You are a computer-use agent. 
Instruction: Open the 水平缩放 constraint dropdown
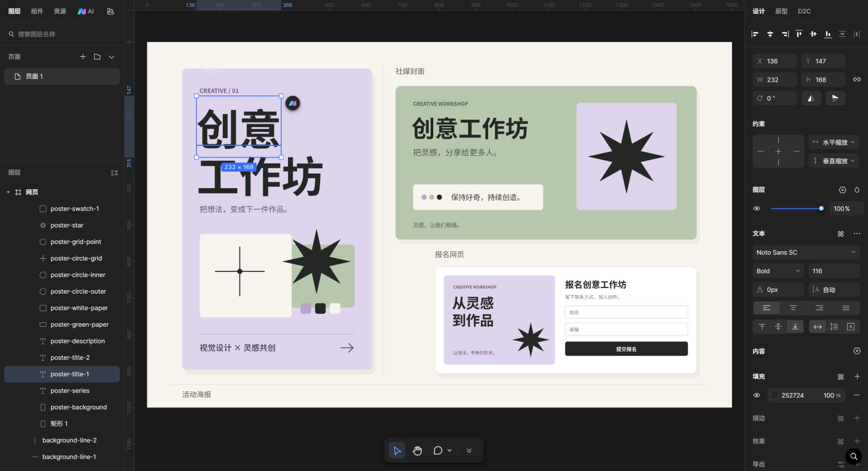(x=834, y=142)
